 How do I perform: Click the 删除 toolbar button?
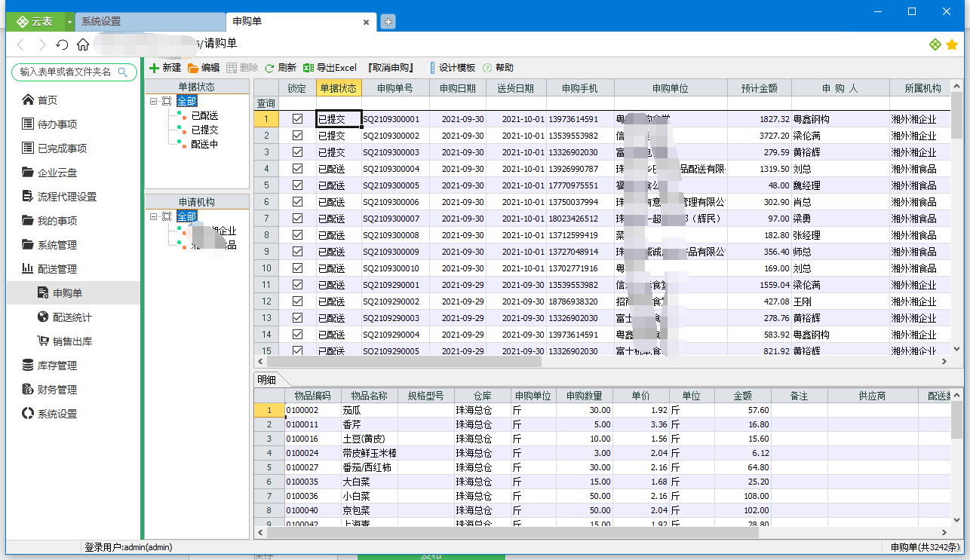[242, 68]
